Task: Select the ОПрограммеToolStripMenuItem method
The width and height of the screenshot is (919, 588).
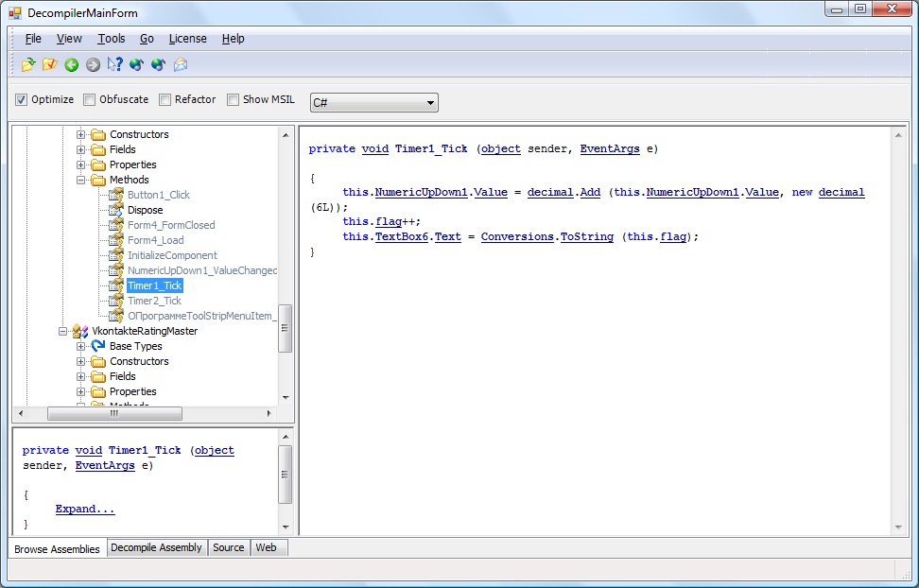Action: [x=202, y=316]
